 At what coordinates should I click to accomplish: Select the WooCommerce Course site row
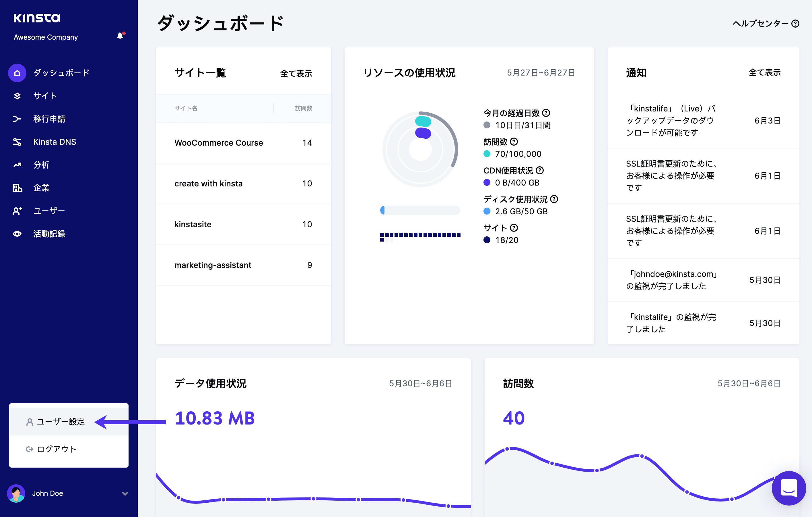pos(219,143)
